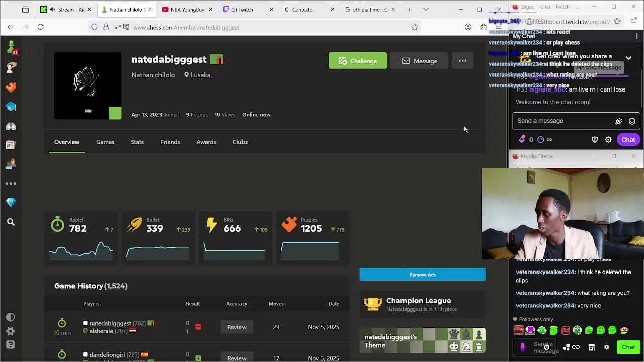Image resolution: width=644 pixels, height=362 pixels.
Task: Open Twitch chat settings gear icon
Action: point(608,140)
